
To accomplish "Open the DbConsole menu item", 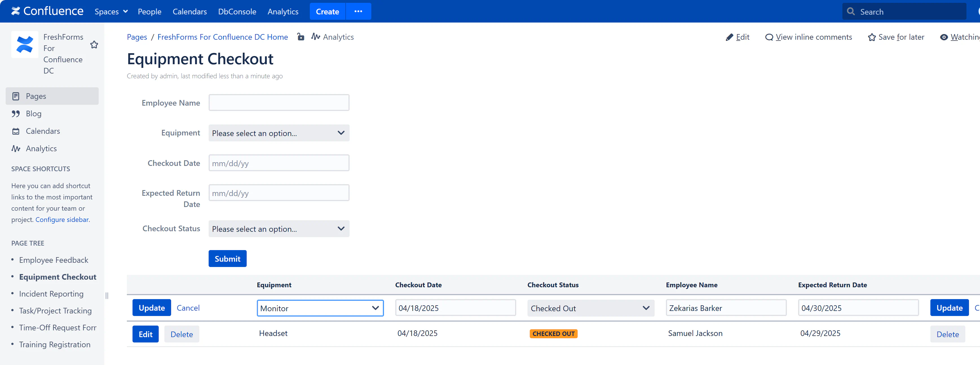I will [x=237, y=11].
